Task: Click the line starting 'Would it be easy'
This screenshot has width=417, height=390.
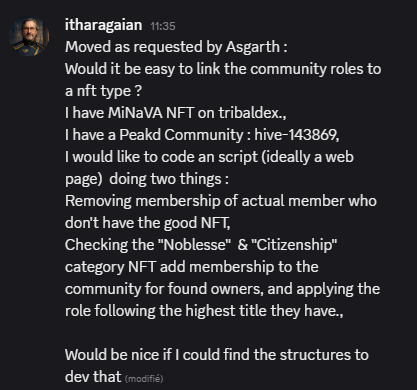Action: pos(223,69)
